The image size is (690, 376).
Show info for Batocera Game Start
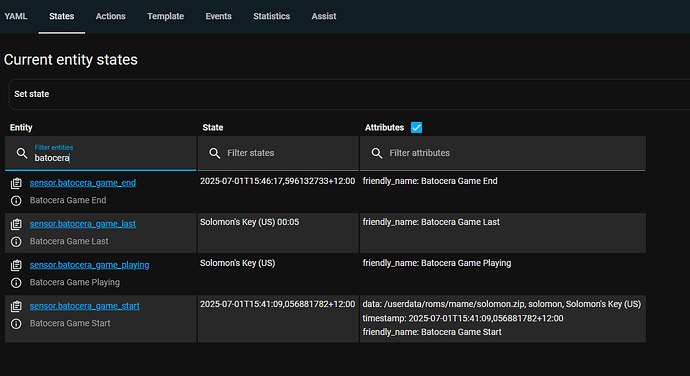pos(16,324)
